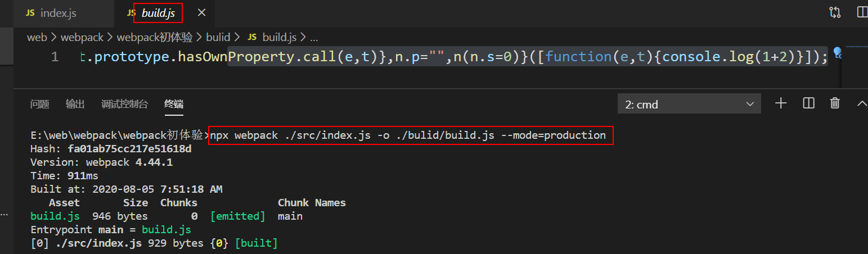Click the green build.js asset name in terminal
This screenshot has width=868, height=254.
click(x=55, y=216)
